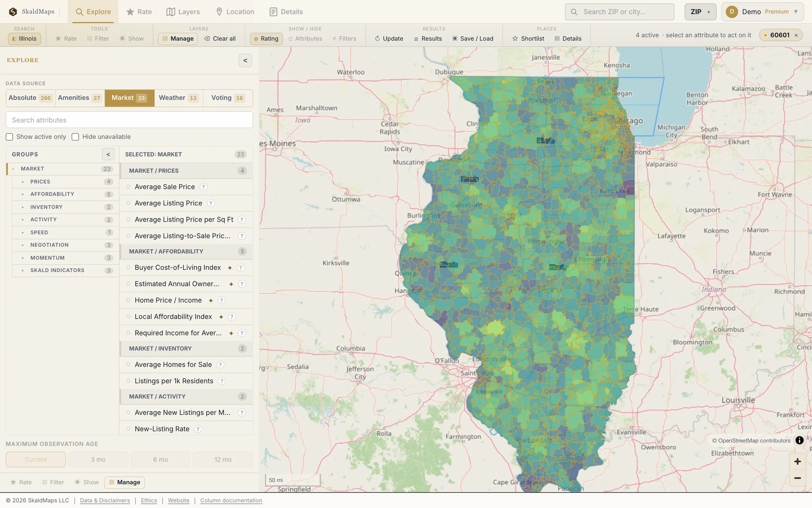Open map attribution info icon
Viewport: 812px width, 508px height.
(799, 440)
